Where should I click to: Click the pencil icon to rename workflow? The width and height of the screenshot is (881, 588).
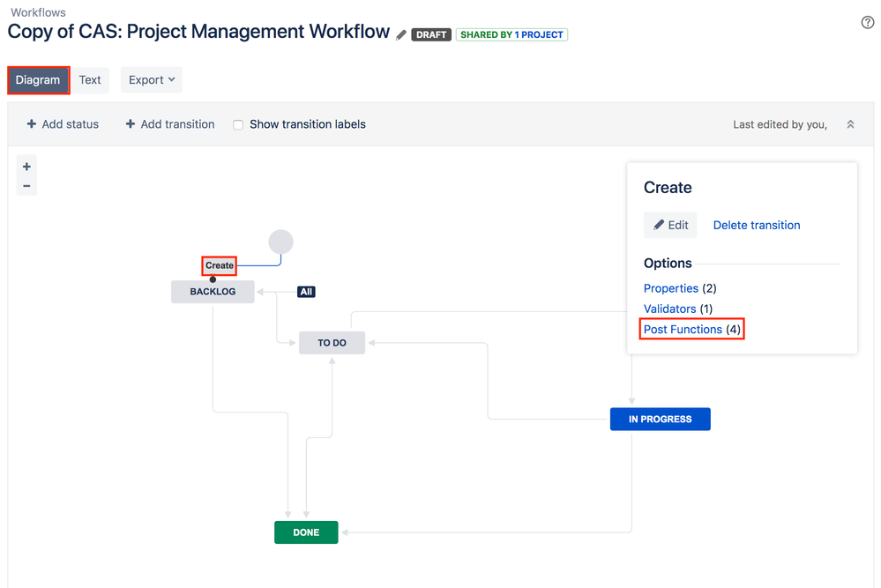coord(400,34)
